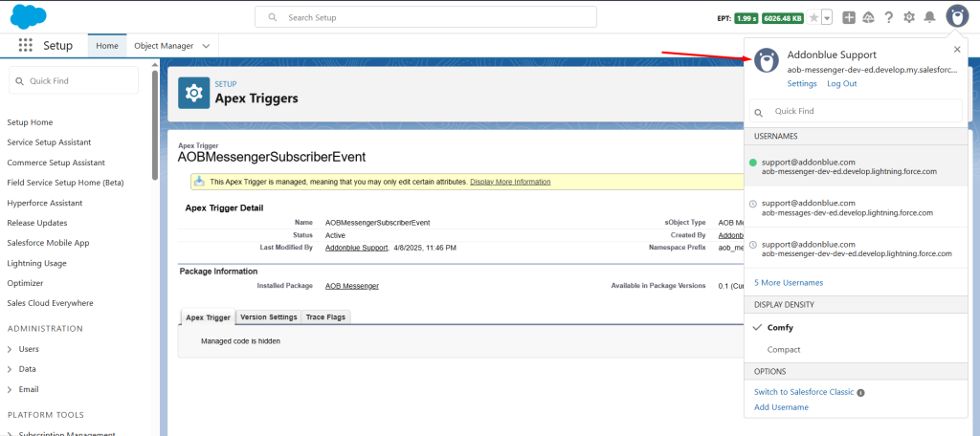Switch to aob-messenger-dev-dev-ed username

857,249
